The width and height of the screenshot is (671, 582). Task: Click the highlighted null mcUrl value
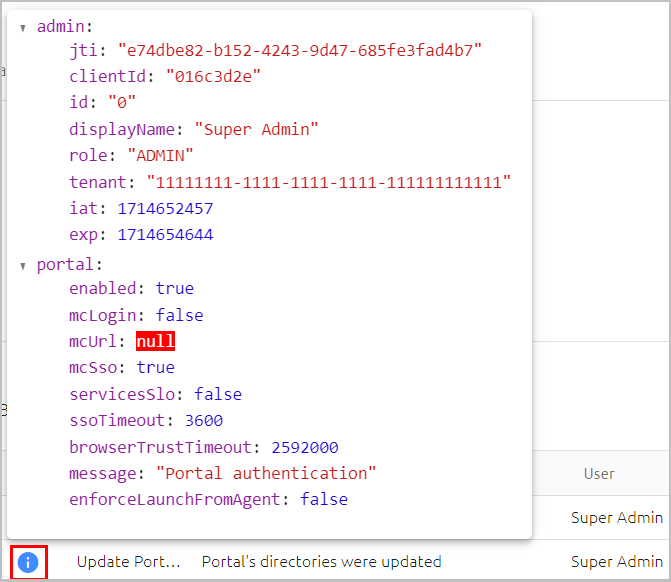pos(155,341)
